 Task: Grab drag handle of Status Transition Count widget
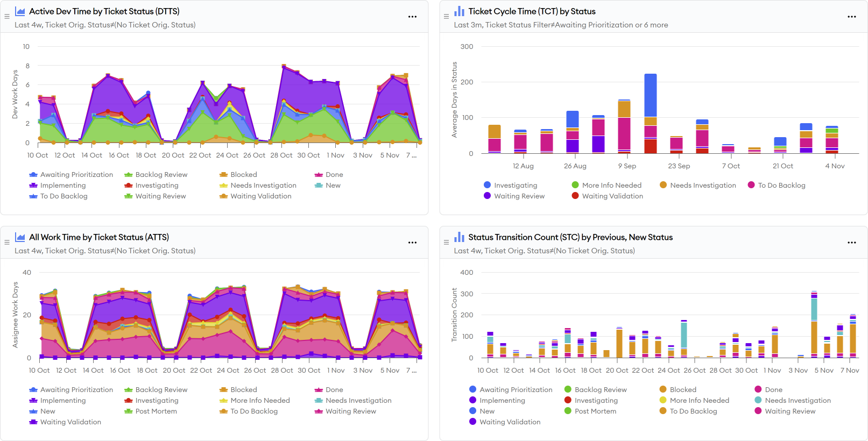pos(446,243)
